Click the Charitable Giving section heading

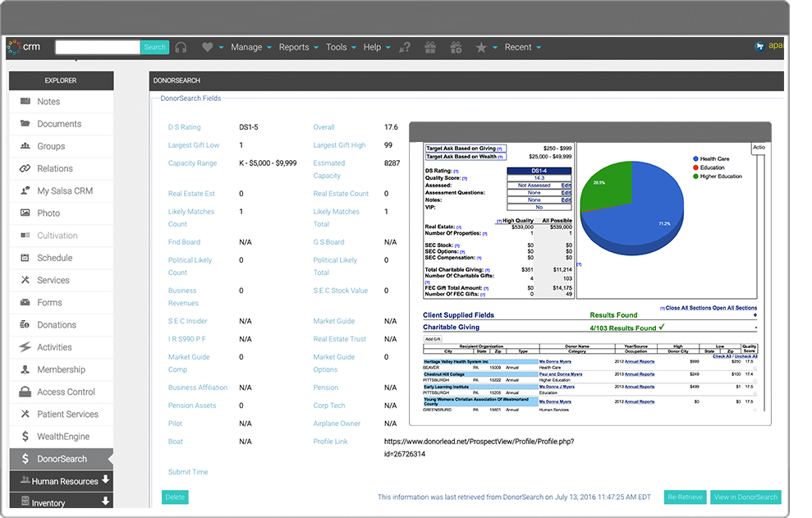[451, 328]
